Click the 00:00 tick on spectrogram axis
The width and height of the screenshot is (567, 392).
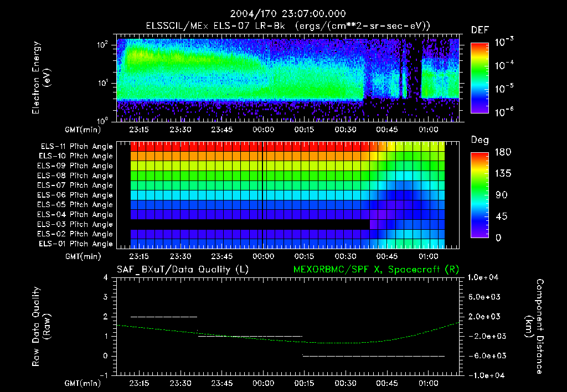[263, 130]
